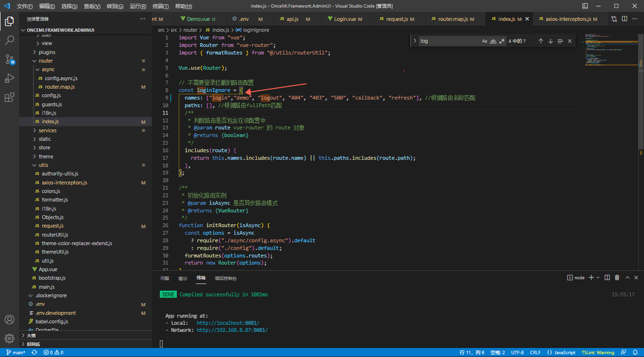Open the 终端(T) menu
This screenshot has height=357, width=644.
pyautogui.click(x=161, y=6)
